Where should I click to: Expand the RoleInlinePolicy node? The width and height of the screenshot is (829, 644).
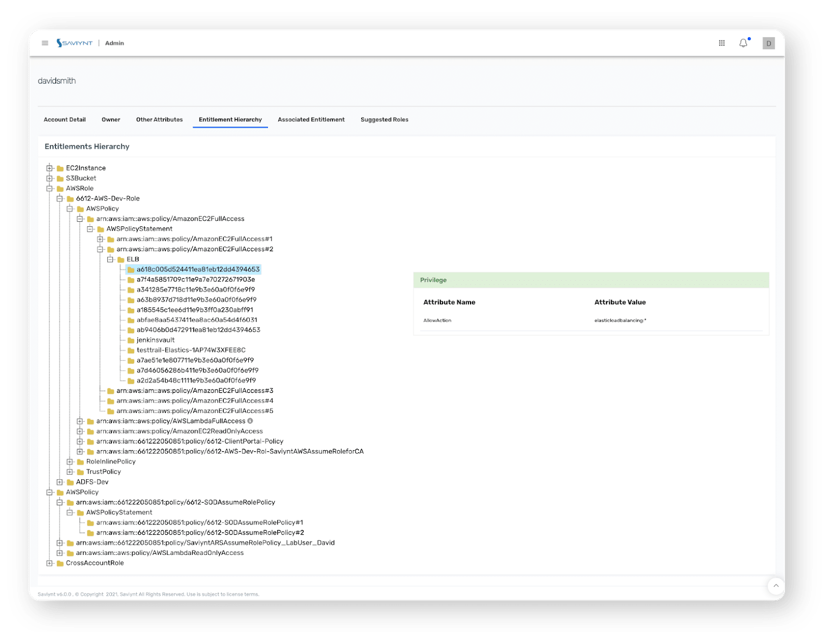tap(70, 461)
